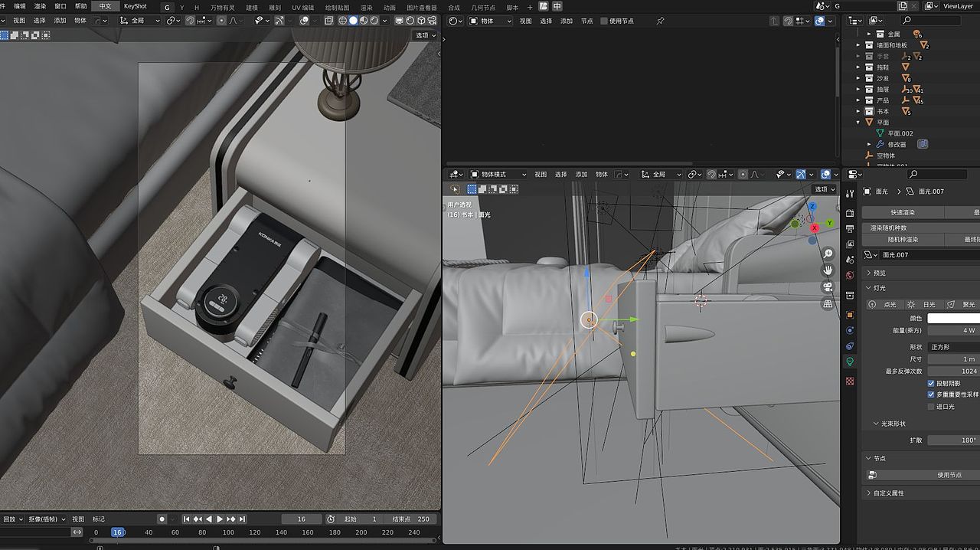Click the red X axis gizmo ball
The image size is (980, 550).
point(815,228)
